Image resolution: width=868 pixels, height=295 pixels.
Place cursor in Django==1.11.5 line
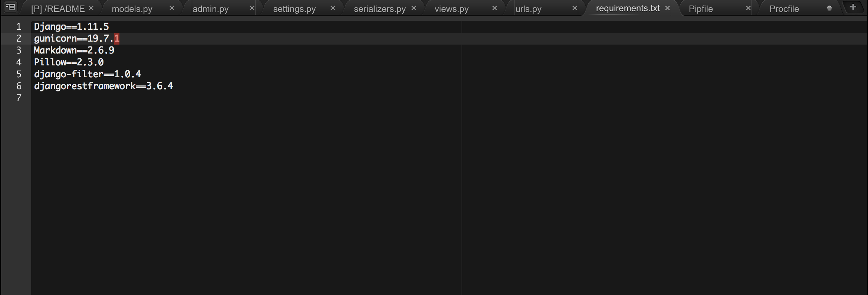point(72,26)
